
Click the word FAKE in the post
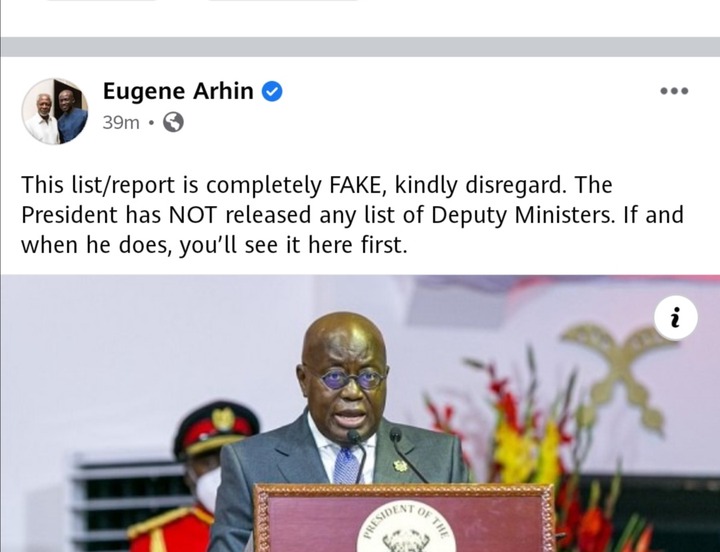point(354,185)
